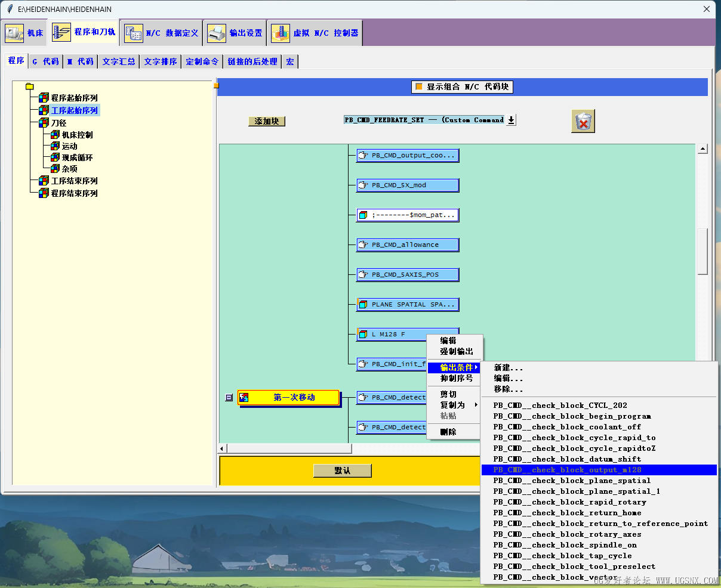Click the vertical scrollbar thumb
This screenshot has height=588, width=721.
pyautogui.click(x=702, y=250)
